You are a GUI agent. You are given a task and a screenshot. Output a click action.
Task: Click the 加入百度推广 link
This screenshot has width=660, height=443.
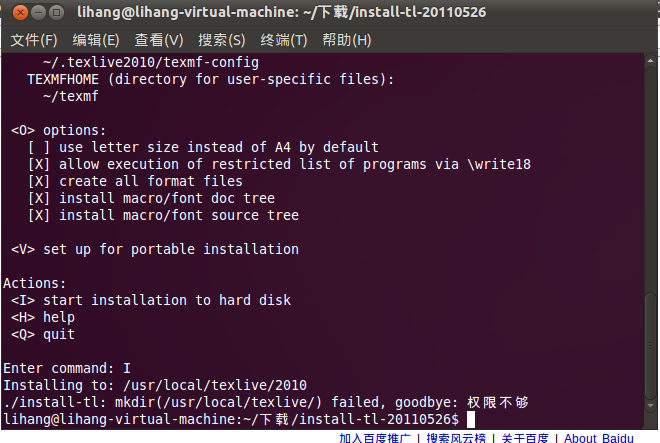pyautogui.click(x=375, y=438)
